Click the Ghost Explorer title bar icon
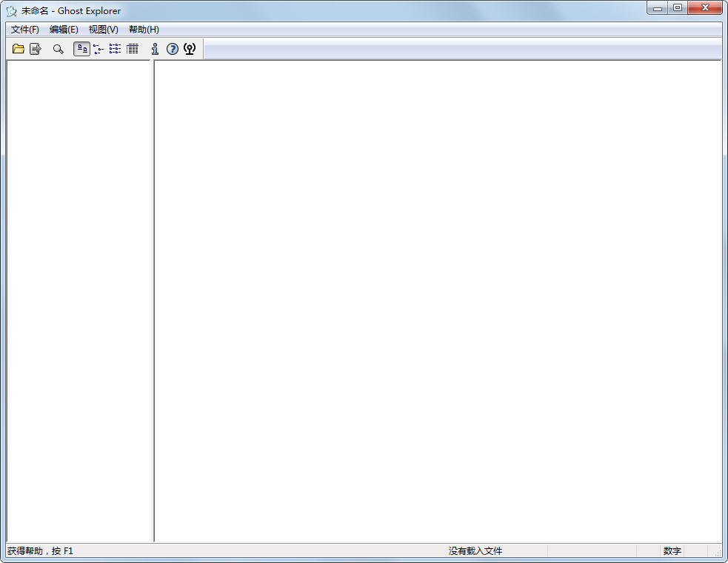The image size is (728, 563). pyautogui.click(x=12, y=11)
